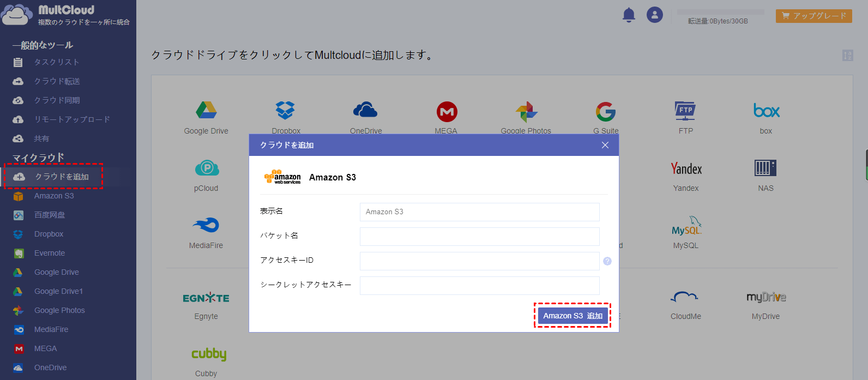The width and height of the screenshot is (868, 380).
Task: Open Cloud Sync (クラウド同期) in sidebar
Action: [57, 100]
